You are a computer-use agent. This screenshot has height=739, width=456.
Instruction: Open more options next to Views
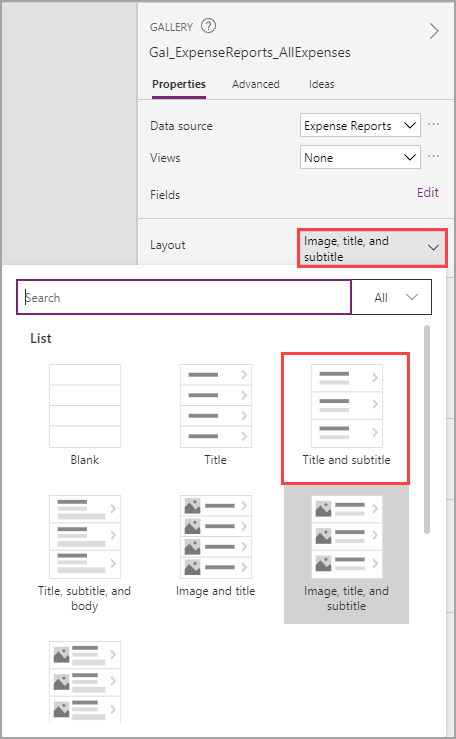tap(433, 156)
